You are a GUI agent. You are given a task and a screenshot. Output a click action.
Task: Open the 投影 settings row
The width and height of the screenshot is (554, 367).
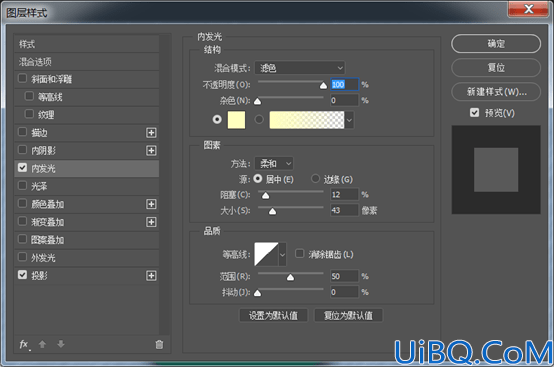click(87, 276)
